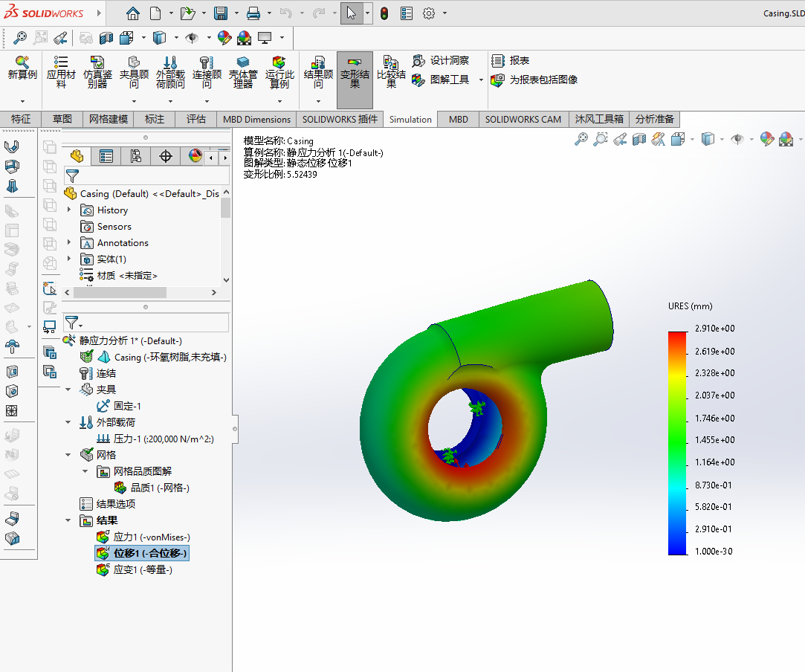Toggle Deformed Result (变形结果) button
This screenshot has width=805, height=672.
pyautogui.click(x=355, y=80)
